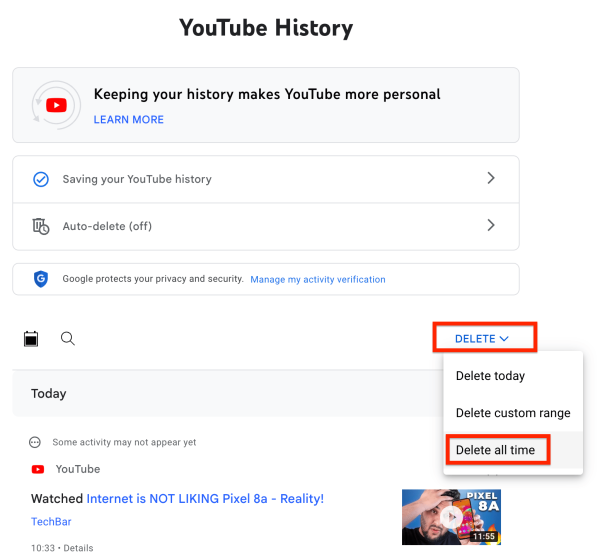Choose Delete custom range option
This screenshot has height=559, width=600.
(513, 413)
